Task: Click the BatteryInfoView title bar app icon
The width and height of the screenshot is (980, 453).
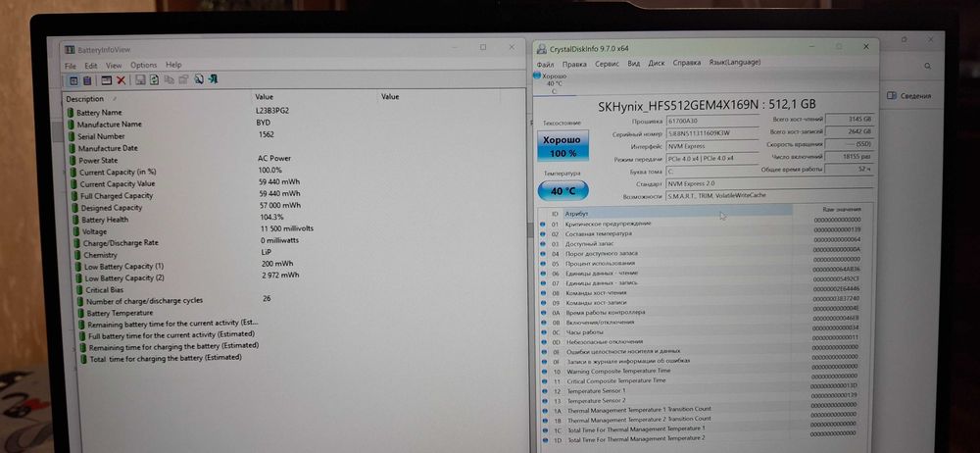Action: pyautogui.click(x=70, y=49)
